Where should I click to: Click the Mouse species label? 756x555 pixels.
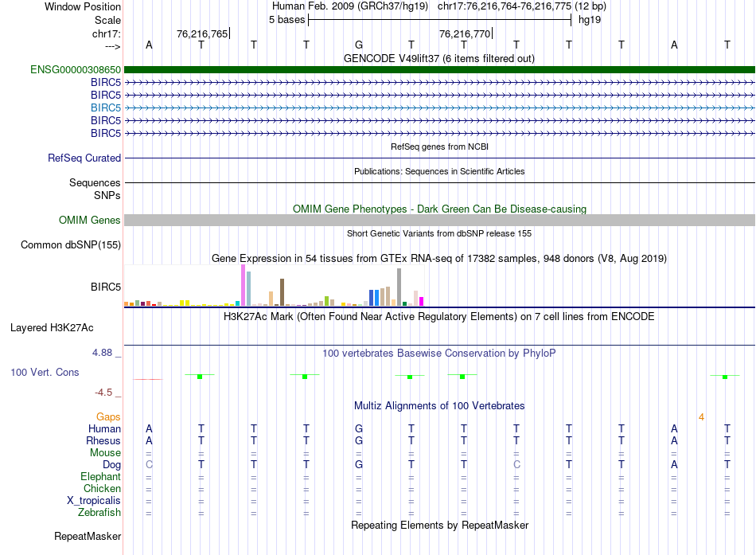(106, 453)
